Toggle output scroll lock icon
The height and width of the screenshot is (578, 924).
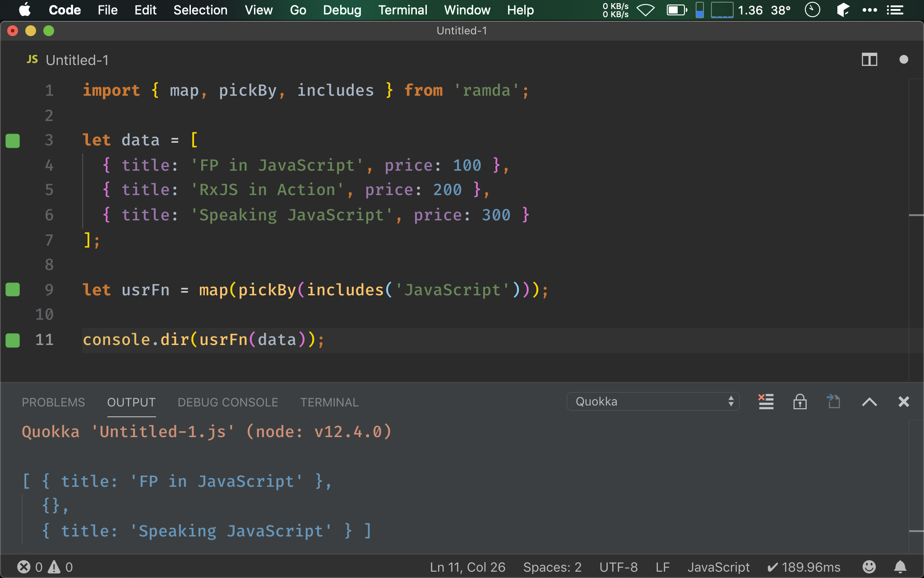[800, 401]
